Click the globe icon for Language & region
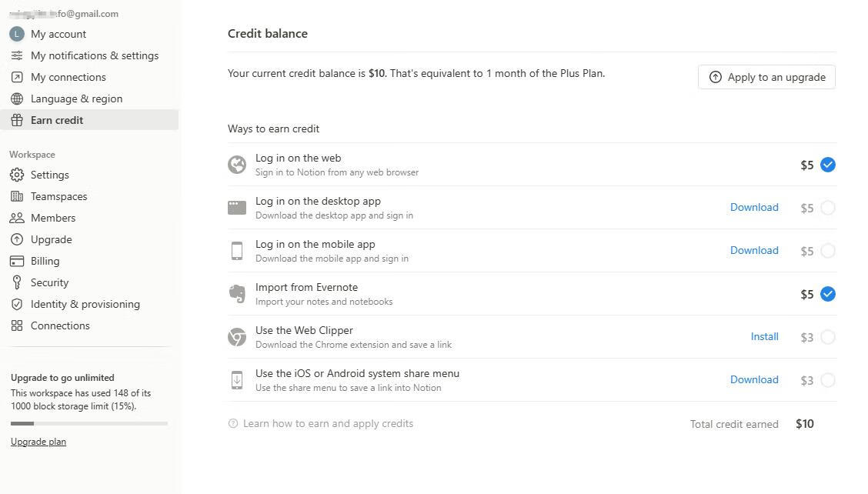This screenshot has width=868, height=494. (17, 98)
